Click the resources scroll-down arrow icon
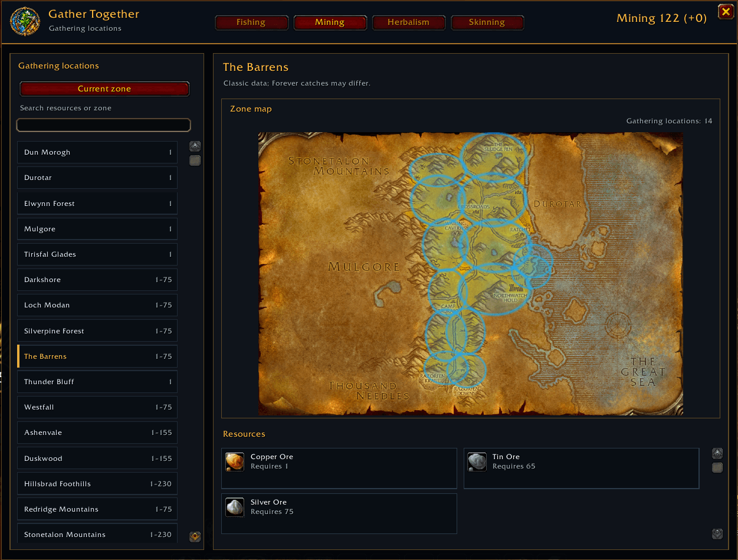This screenshot has height=560, width=738. point(717,533)
